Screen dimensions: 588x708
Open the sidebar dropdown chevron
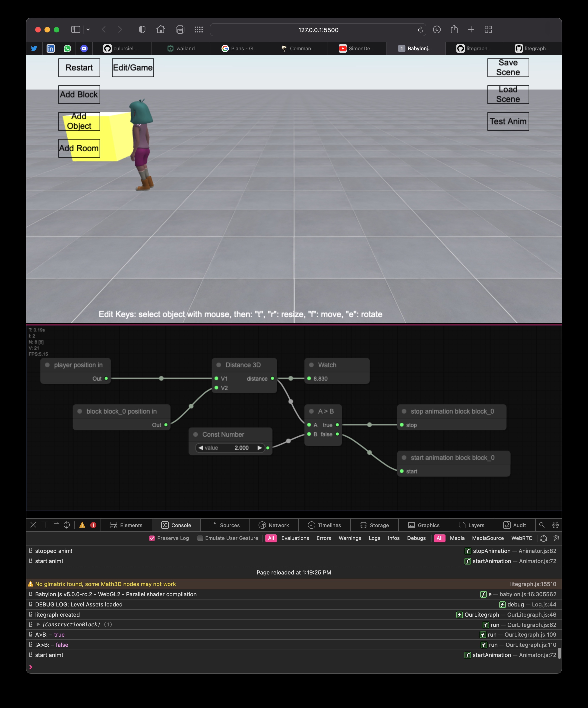(88, 30)
